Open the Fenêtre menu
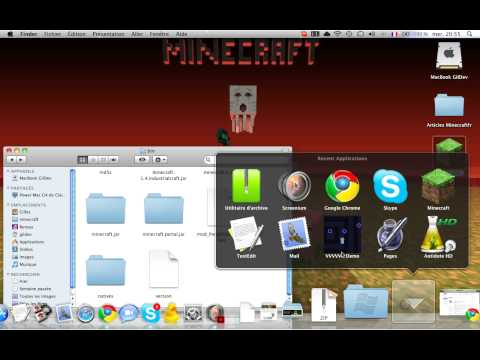 [159, 34]
